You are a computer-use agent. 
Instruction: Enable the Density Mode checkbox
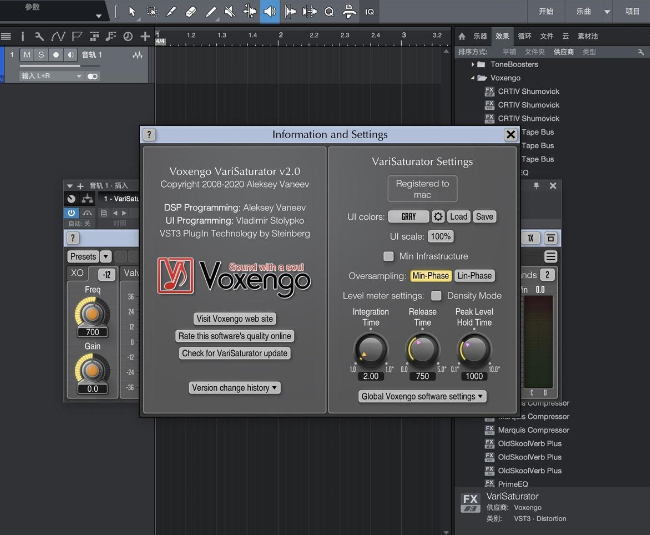pyautogui.click(x=436, y=295)
